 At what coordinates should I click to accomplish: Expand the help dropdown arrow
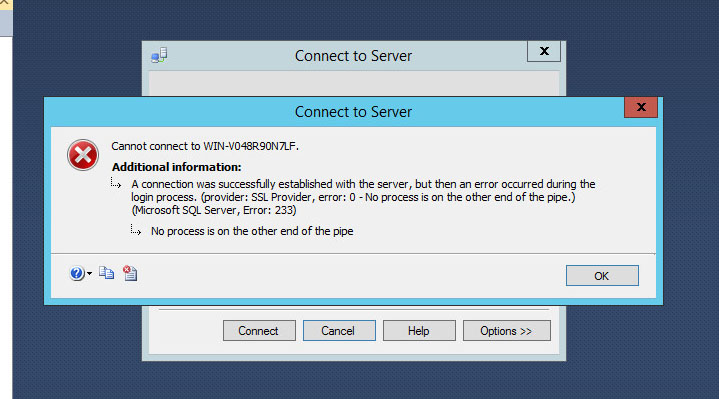pyautogui.click(x=89, y=273)
